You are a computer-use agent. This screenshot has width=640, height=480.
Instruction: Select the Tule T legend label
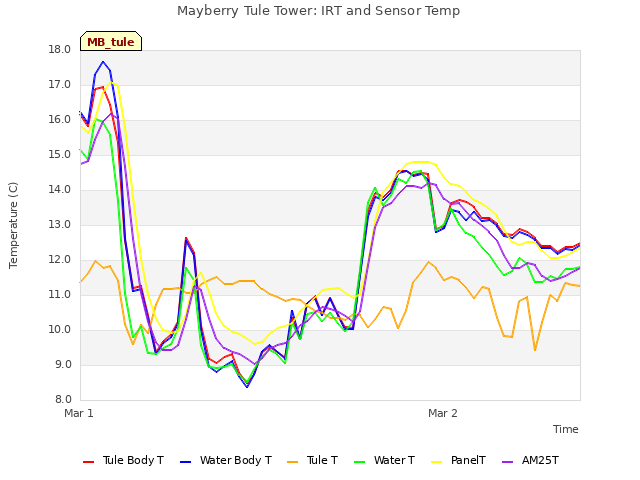tap(322, 460)
